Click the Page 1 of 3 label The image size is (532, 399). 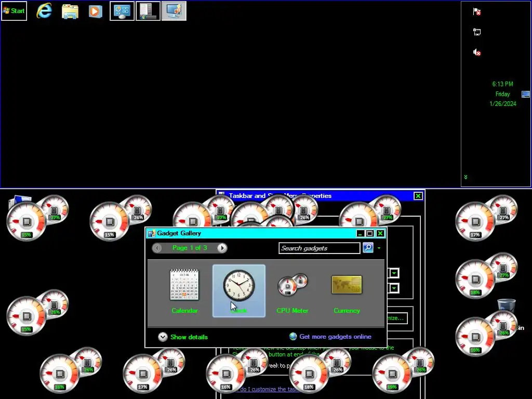pyautogui.click(x=190, y=248)
